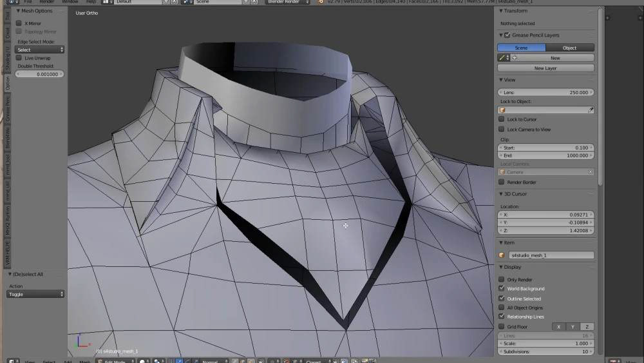Enable the X Mirror checkbox
The height and width of the screenshot is (363, 644).
19,23
